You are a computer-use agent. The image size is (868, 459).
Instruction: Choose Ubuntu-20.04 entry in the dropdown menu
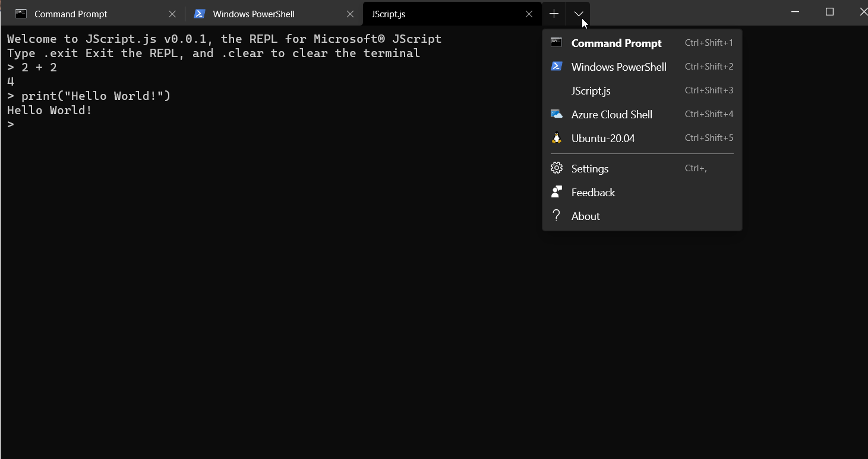[602, 137]
